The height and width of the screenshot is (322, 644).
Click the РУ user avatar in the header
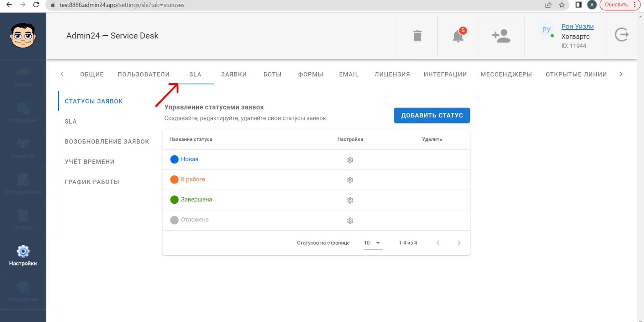pos(546,30)
